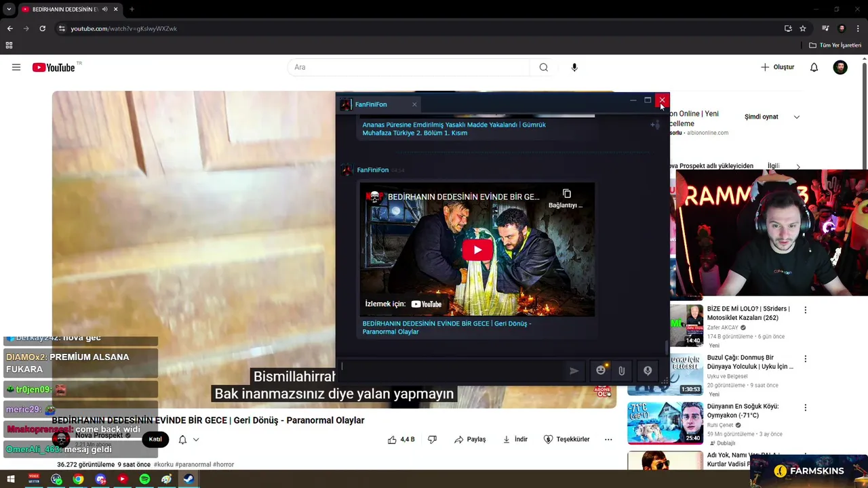
Task: Open Chrome media controls icon
Action: pos(825,28)
